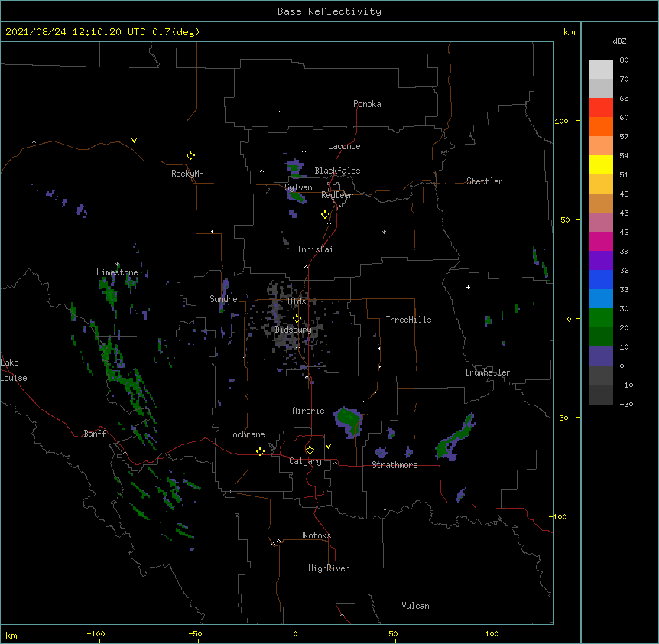Click the RedDeer city label
Screen dimensions: 659x644
pos(336,195)
